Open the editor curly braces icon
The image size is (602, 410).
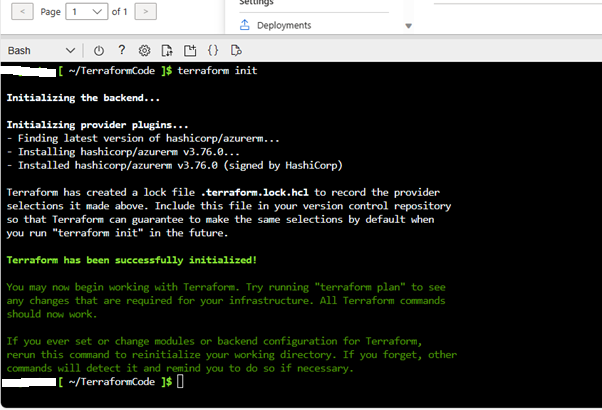pos(213,50)
